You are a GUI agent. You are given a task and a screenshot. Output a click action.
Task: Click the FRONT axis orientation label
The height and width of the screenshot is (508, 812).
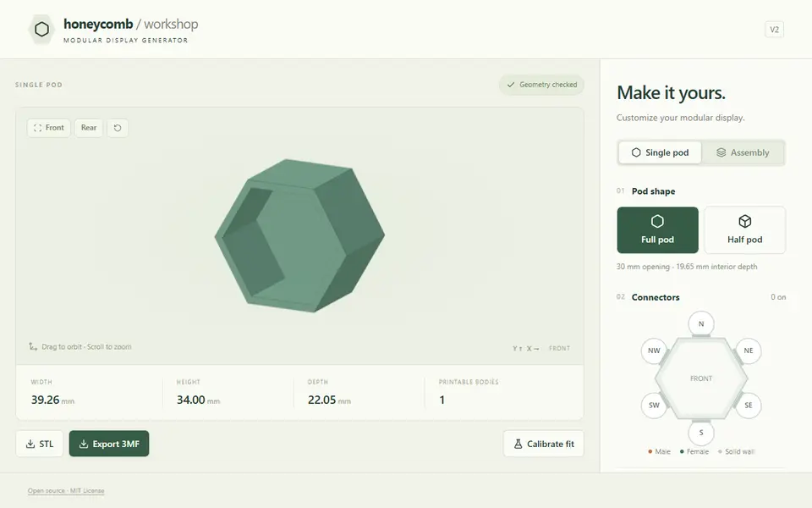tap(559, 348)
